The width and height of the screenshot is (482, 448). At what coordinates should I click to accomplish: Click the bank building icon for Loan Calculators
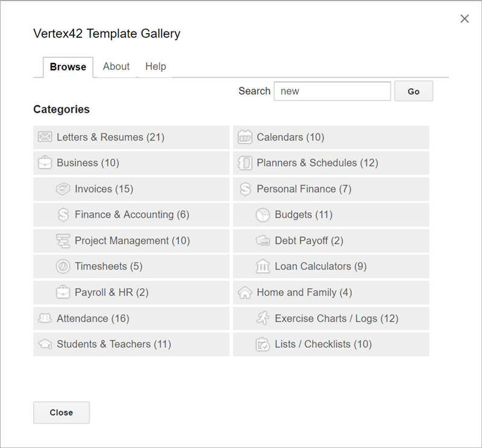click(x=263, y=267)
